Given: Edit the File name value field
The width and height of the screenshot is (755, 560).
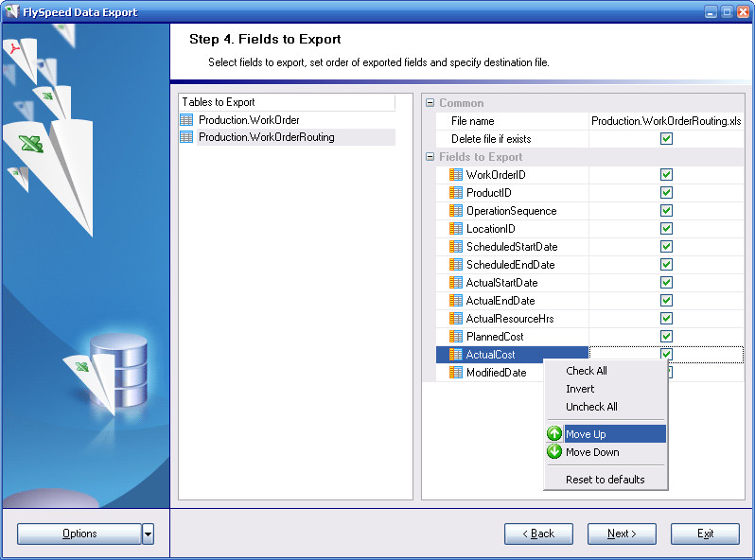Looking at the screenshot, I should (666, 121).
